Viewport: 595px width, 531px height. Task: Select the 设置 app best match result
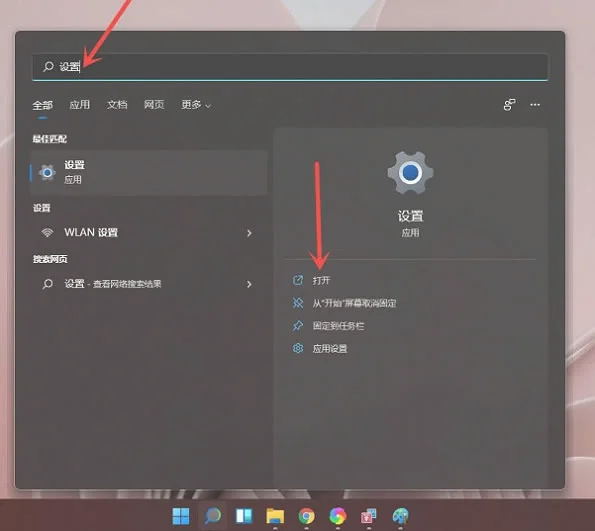[x=149, y=172]
